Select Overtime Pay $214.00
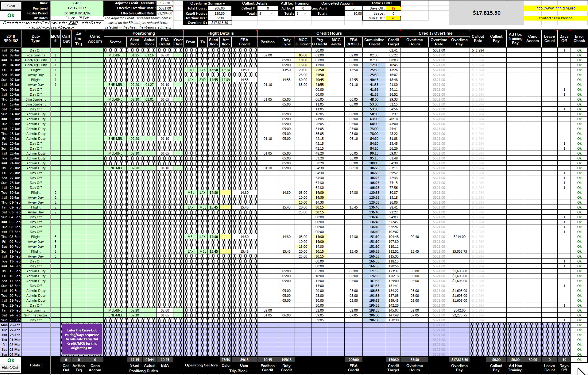 coord(459,237)
